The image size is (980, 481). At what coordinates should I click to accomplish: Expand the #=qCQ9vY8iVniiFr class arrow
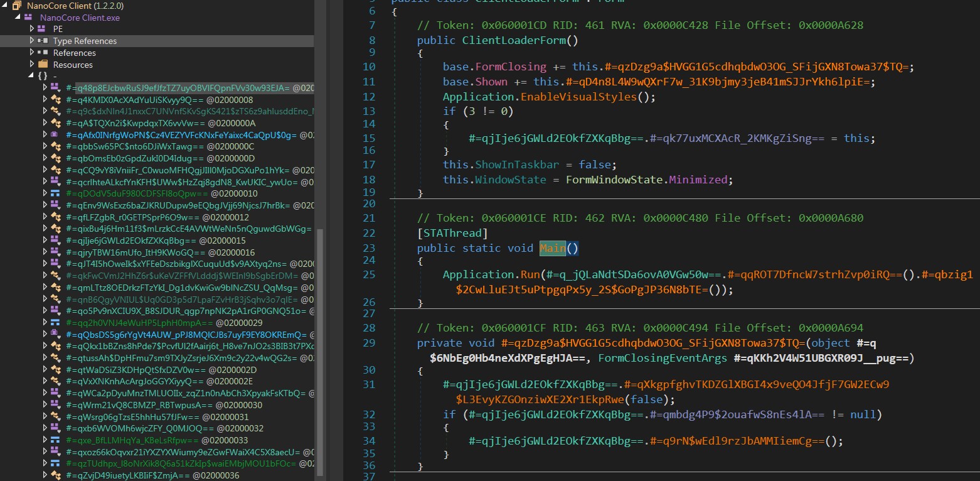[x=45, y=170]
